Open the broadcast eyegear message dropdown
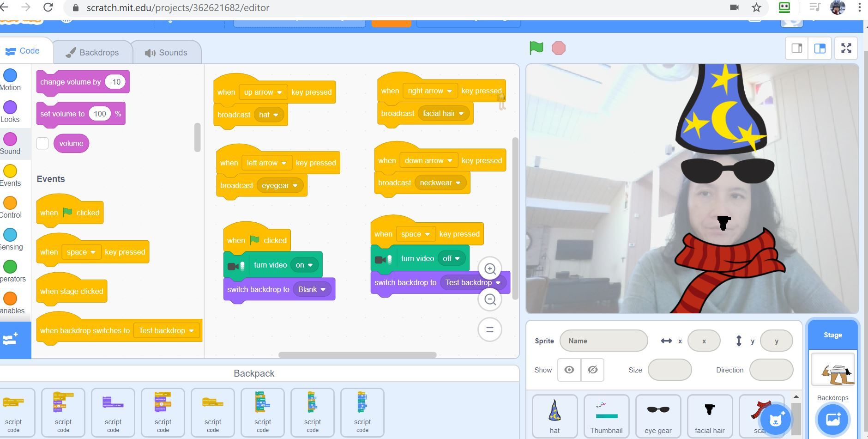Screen dimensions: 868x439 pyautogui.click(x=280, y=185)
